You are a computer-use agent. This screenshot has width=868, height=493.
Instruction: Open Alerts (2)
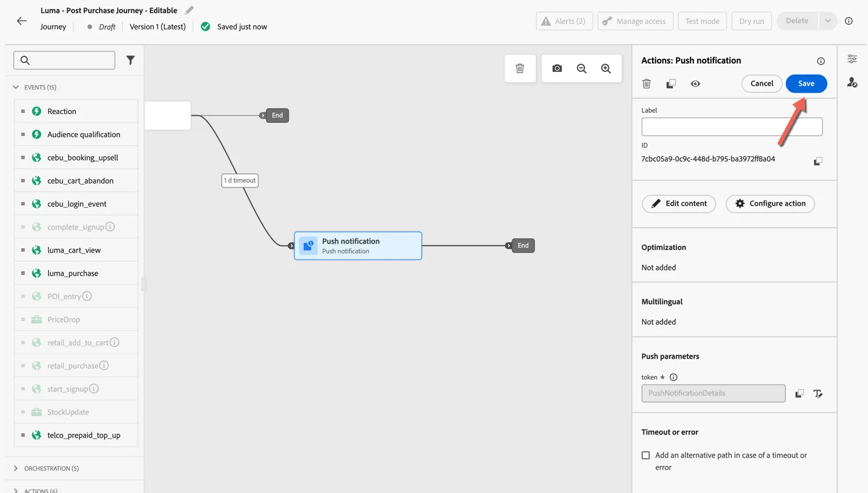pyautogui.click(x=564, y=21)
